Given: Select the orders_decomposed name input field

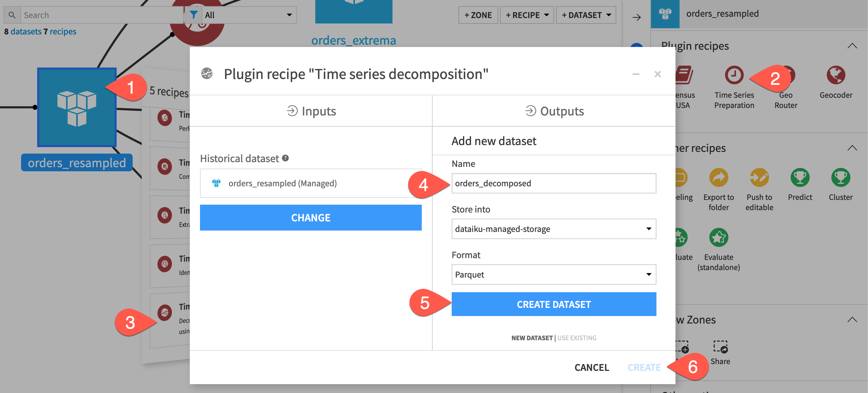Looking at the screenshot, I should (x=553, y=183).
